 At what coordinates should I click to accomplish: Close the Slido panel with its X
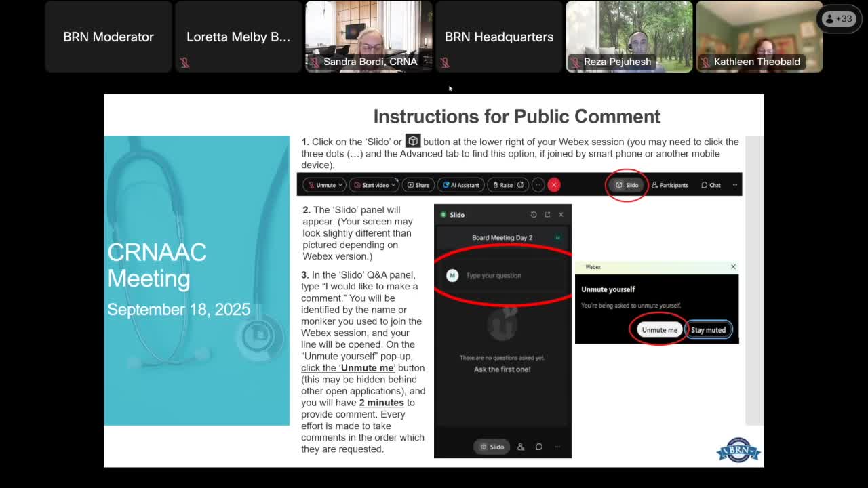click(561, 215)
